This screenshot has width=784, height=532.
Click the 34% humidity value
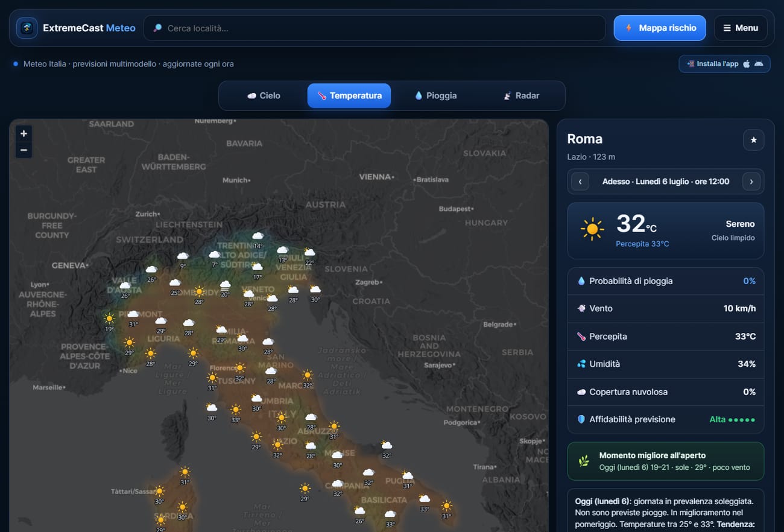pyautogui.click(x=747, y=364)
